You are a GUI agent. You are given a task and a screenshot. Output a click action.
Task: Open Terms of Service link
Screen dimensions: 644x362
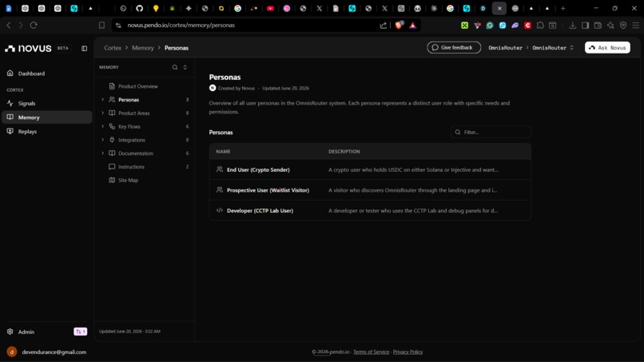[x=371, y=352]
